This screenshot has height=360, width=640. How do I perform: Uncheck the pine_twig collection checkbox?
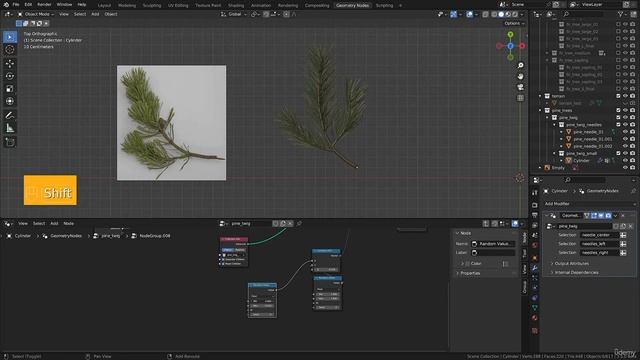tap(618, 118)
